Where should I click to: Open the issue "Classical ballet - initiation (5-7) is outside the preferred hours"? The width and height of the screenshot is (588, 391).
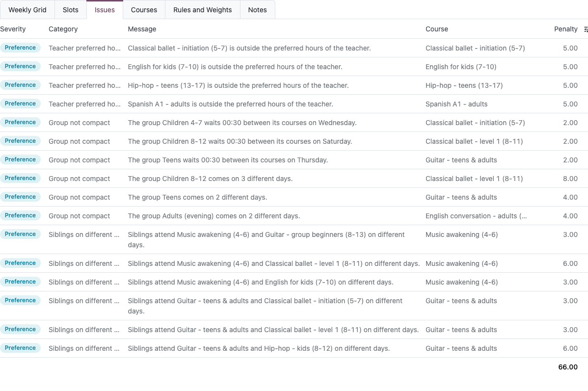249,48
